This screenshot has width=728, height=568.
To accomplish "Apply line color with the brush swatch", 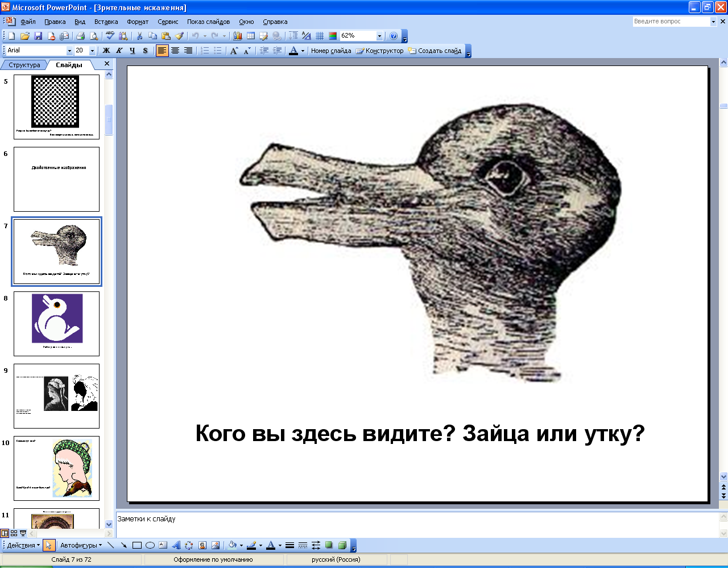I will (x=251, y=545).
